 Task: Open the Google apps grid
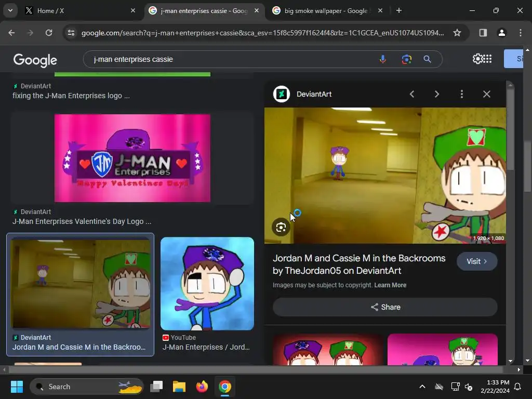click(487, 59)
